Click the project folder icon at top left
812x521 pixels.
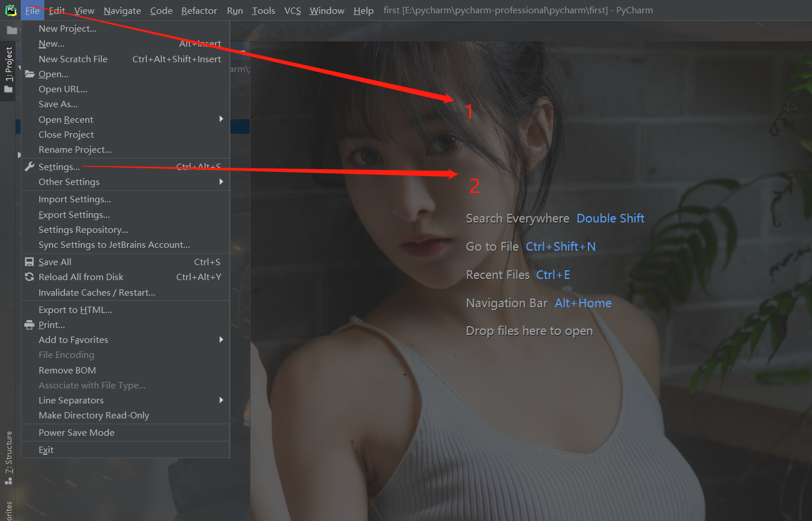(12, 30)
